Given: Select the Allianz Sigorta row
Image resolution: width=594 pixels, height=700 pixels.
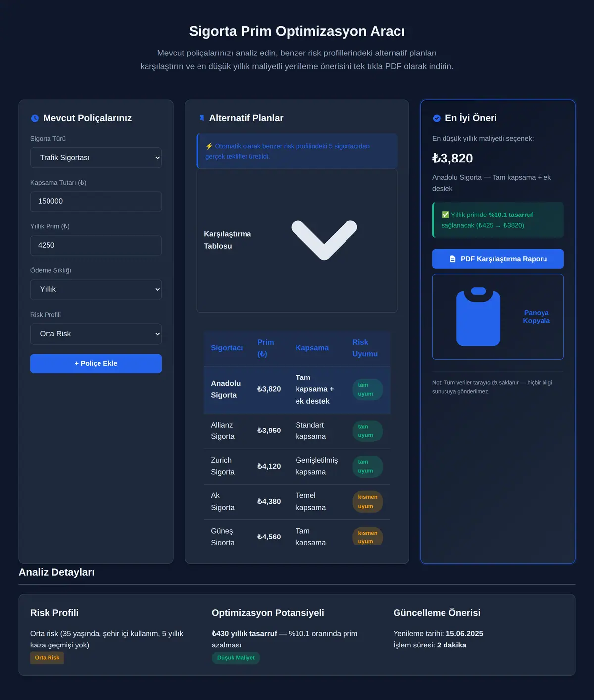Looking at the screenshot, I should tap(297, 431).
